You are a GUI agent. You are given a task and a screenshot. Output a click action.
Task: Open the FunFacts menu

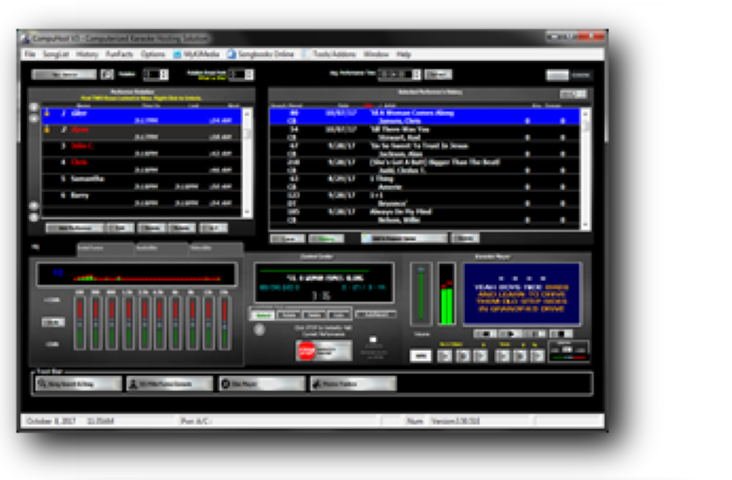click(x=118, y=53)
